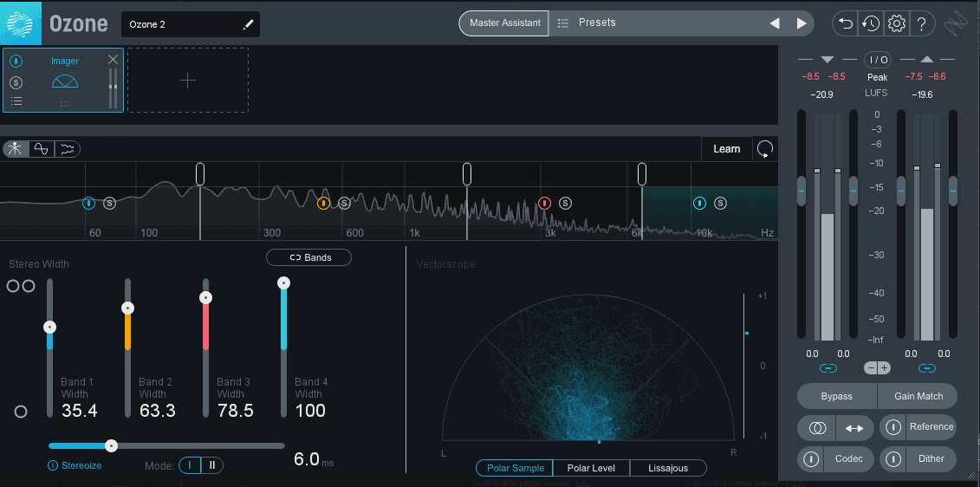Viewport: 980px width, 487px height.
Task: Toggle the Link Bands button
Action: (x=308, y=257)
